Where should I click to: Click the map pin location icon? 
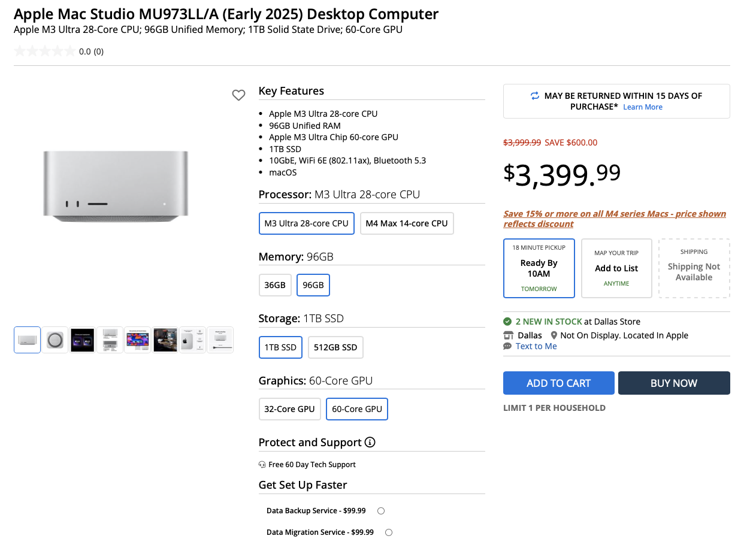(554, 335)
